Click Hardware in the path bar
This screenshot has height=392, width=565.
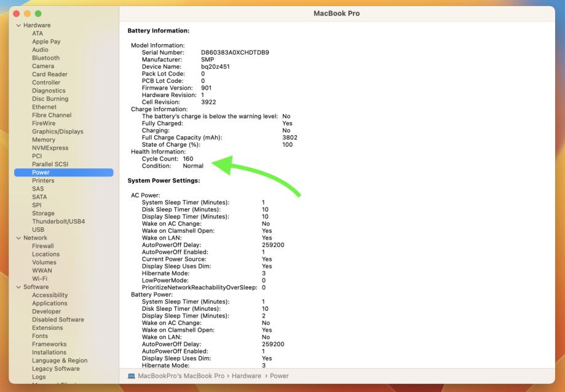(247, 376)
